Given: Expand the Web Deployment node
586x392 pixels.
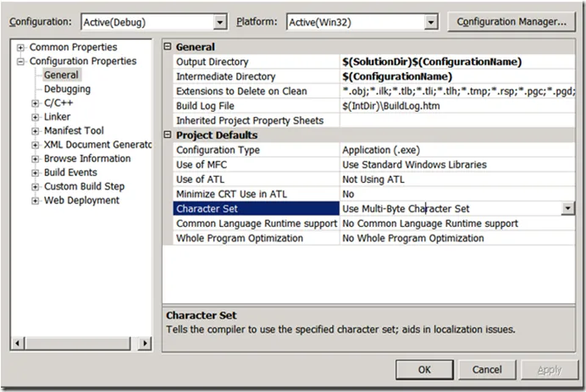Looking at the screenshot, I should (36, 201).
